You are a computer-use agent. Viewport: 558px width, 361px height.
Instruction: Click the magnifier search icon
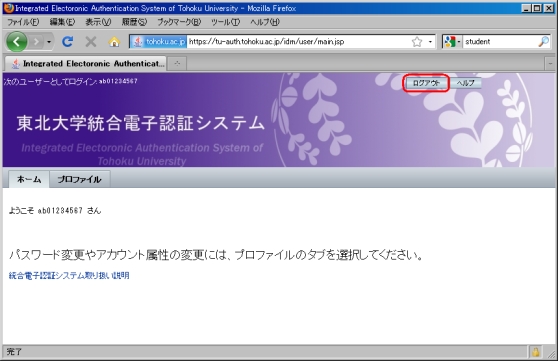544,42
